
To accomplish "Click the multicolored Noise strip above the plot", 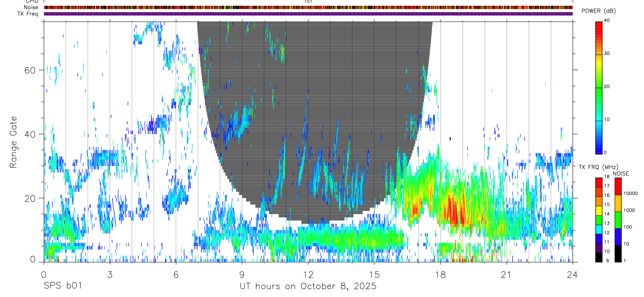I will tap(308, 7).
